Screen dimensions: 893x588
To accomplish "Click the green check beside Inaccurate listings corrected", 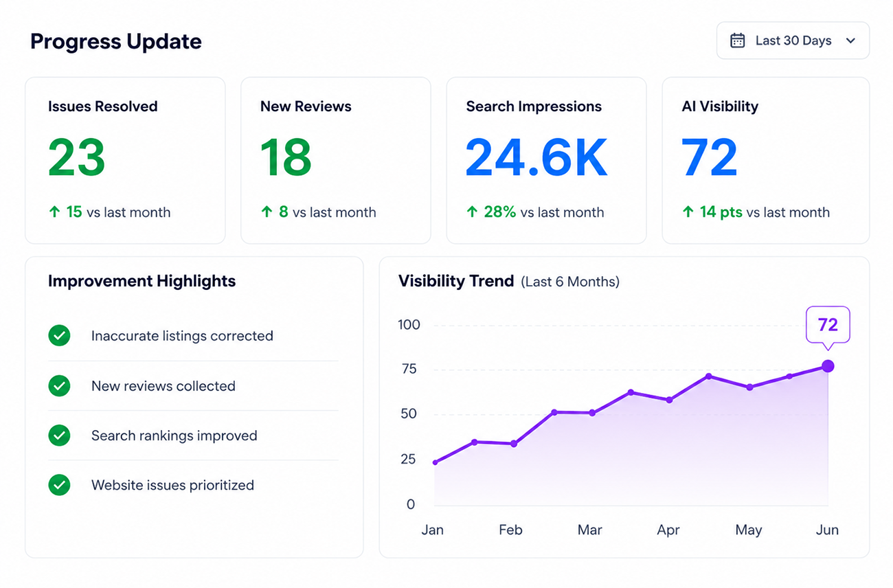I will pyautogui.click(x=59, y=336).
